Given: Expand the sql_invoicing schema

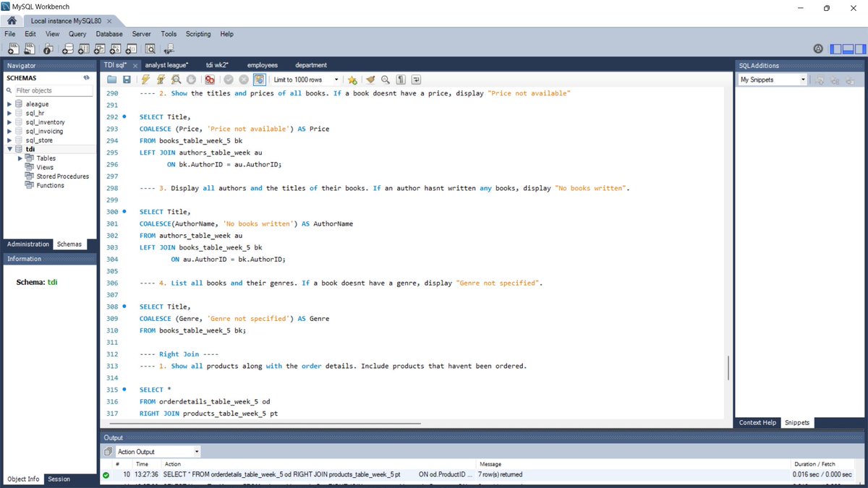Looking at the screenshot, I should (x=9, y=132).
